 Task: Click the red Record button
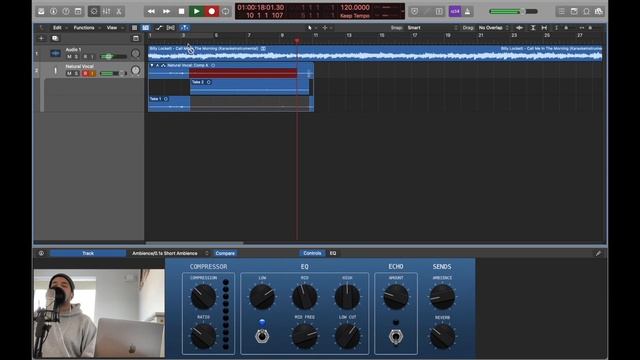pyautogui.click(x=211, y=11)
